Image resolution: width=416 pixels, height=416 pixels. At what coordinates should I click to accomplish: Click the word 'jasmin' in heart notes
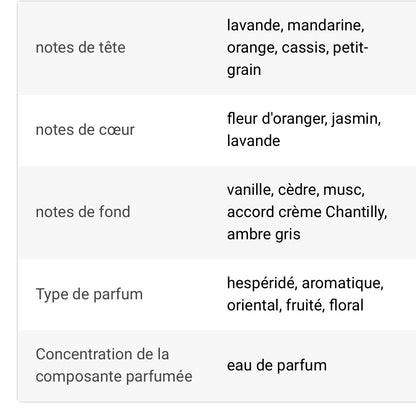pos(356,119)
